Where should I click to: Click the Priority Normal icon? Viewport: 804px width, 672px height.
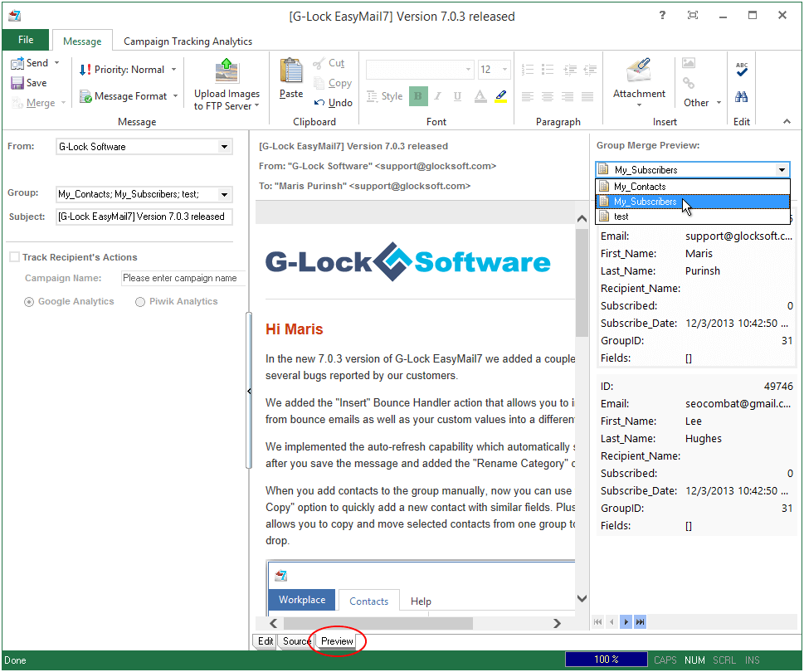[x=85, y=69]
